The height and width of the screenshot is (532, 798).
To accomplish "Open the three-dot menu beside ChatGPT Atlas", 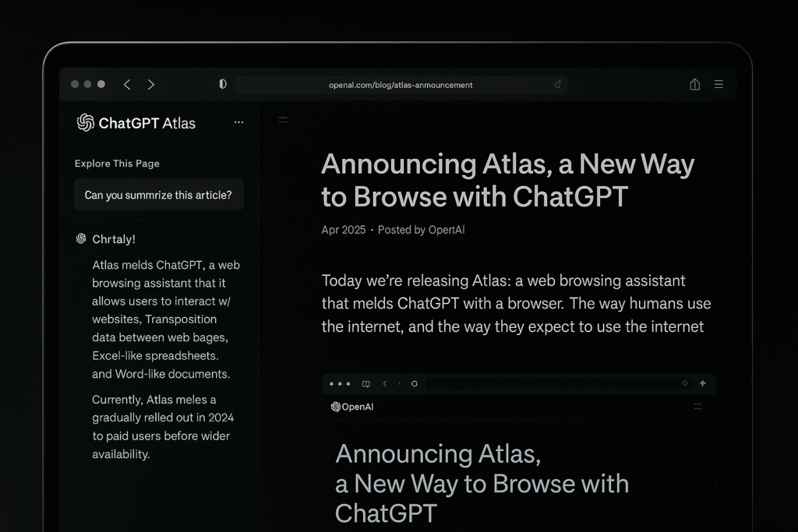I will [238, 122].
